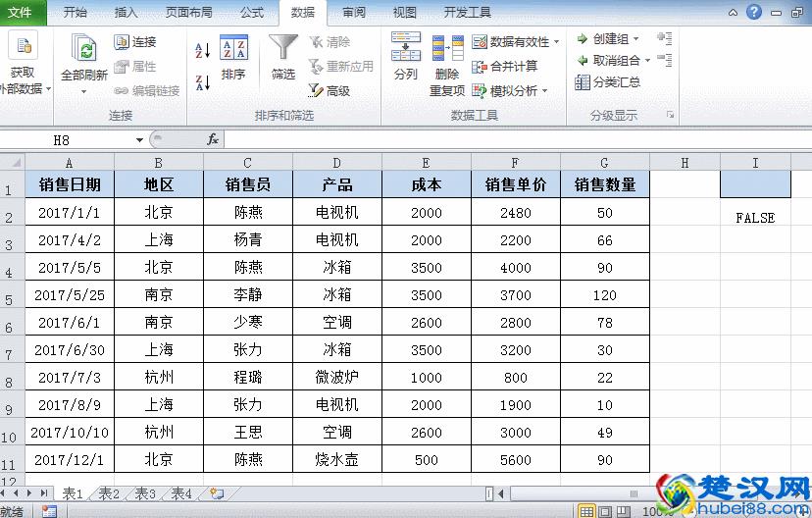The width and height of the screenshot is (812, 518).
Task: Click the date cell 2017/10/10
Action: (x=70, y=432)
